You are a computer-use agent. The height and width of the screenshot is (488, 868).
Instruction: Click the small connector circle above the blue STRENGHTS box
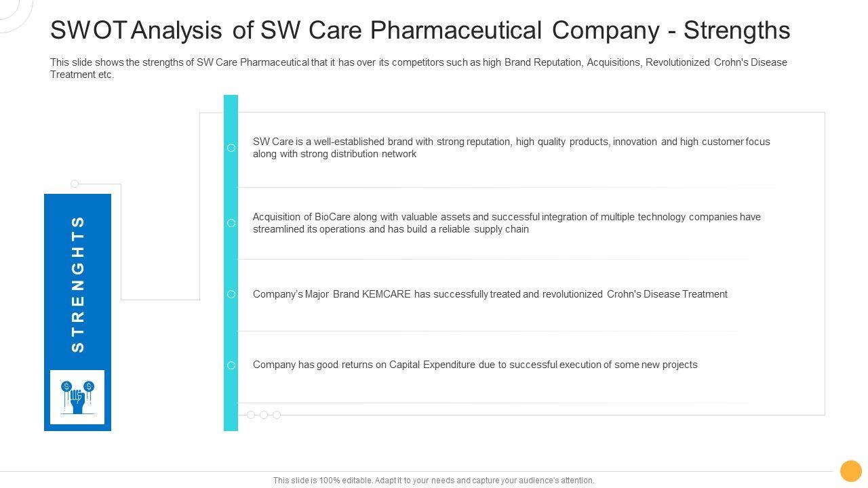coord(75,184)
